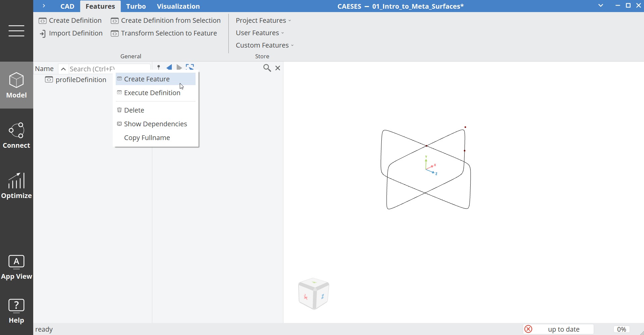Click the 0% progress indicator

(x=621, y=329)
